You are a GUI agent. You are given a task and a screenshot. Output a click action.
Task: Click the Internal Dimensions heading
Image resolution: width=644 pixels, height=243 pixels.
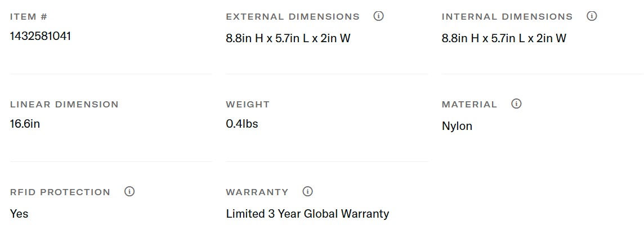507,17
